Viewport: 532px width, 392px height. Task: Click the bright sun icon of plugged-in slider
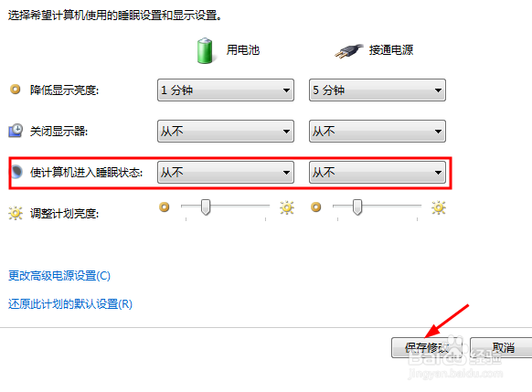click(x=439, y=207)
